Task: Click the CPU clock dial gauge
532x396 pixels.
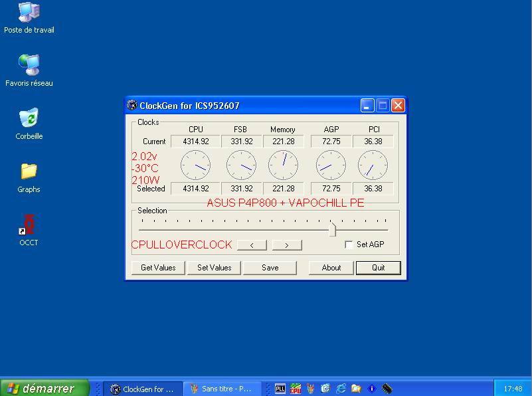Action: (x=195, y=165)
